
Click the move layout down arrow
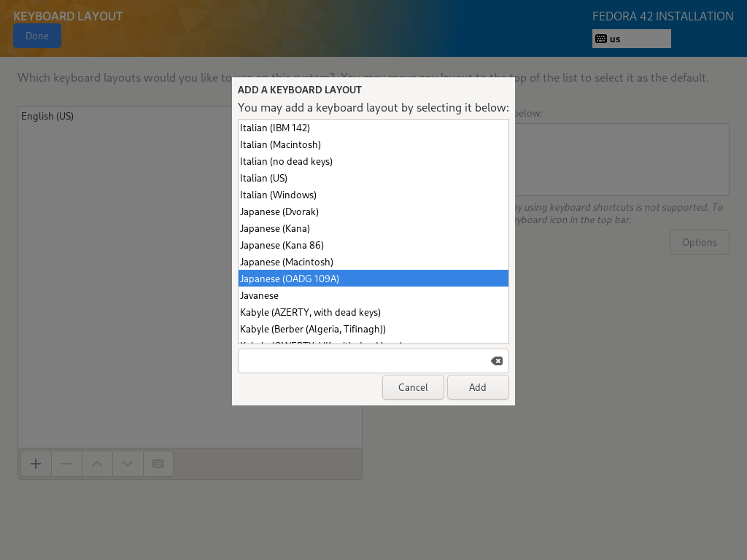(128, 464)
